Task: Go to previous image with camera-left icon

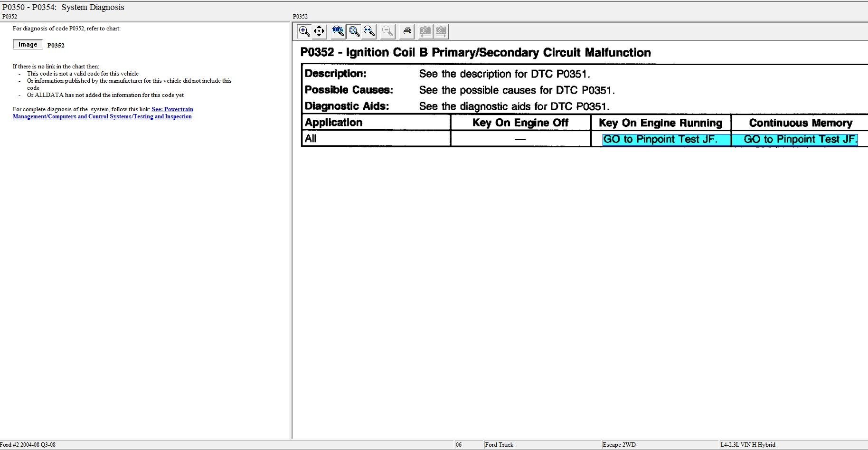Action: click(425, 31)
